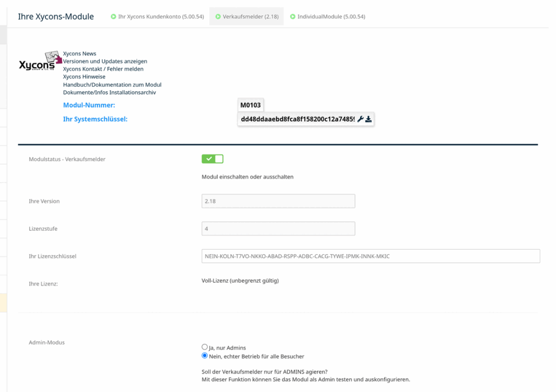Click green status icon of Ihr Xycons Kundenkonto tab

pos(114,16)
